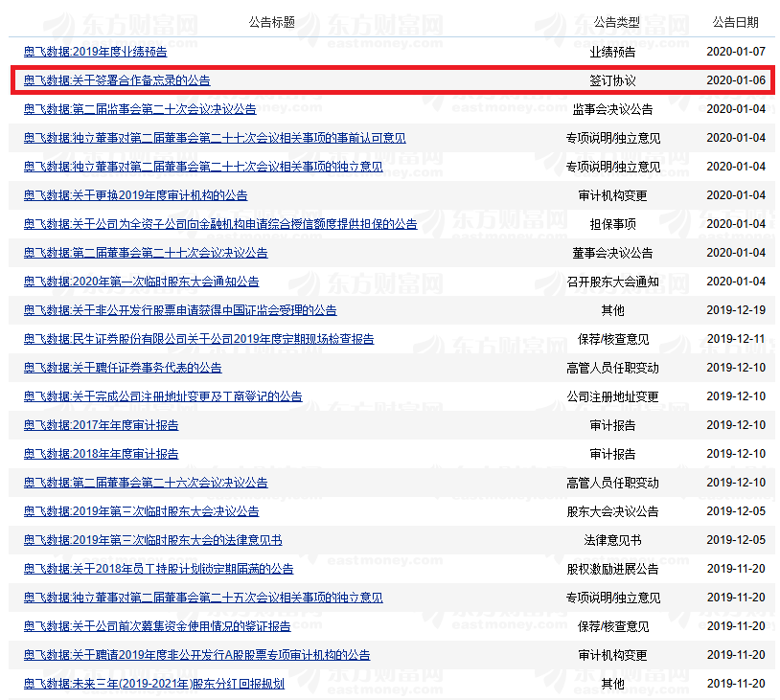Viewport: 780px width, 700px height.
Task: Open the 关于签署合作备忘录的公告 link
Action: [117, 80]
